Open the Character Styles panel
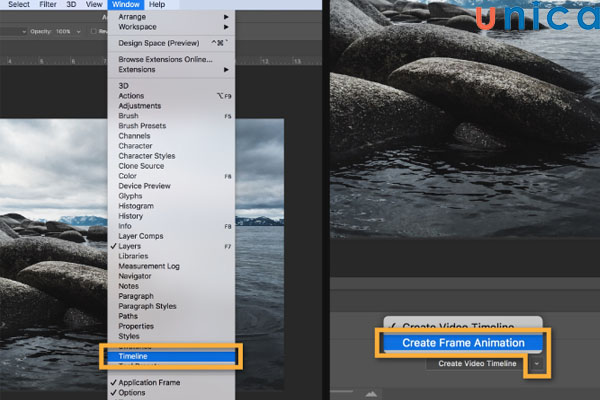 pyautogui.click(x=171, y=156)
